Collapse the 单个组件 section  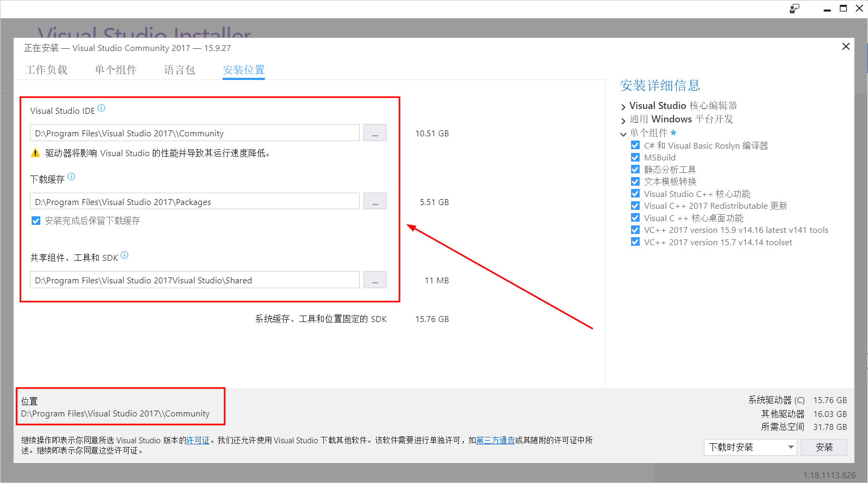point(623,134)
